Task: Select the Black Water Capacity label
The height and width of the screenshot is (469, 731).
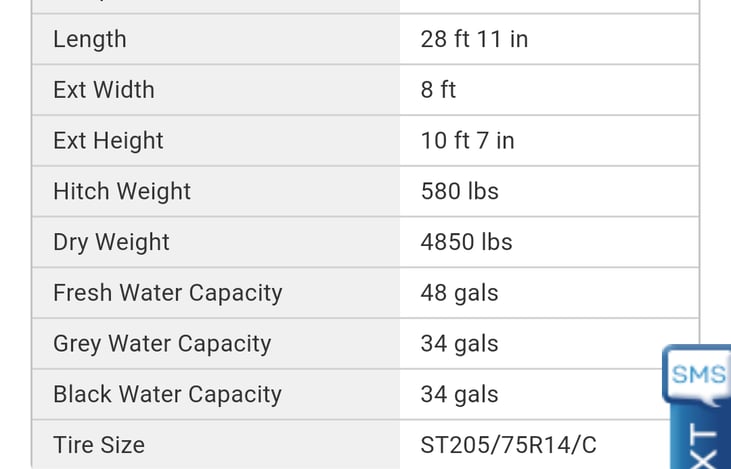Action: (x=167, y=395)
